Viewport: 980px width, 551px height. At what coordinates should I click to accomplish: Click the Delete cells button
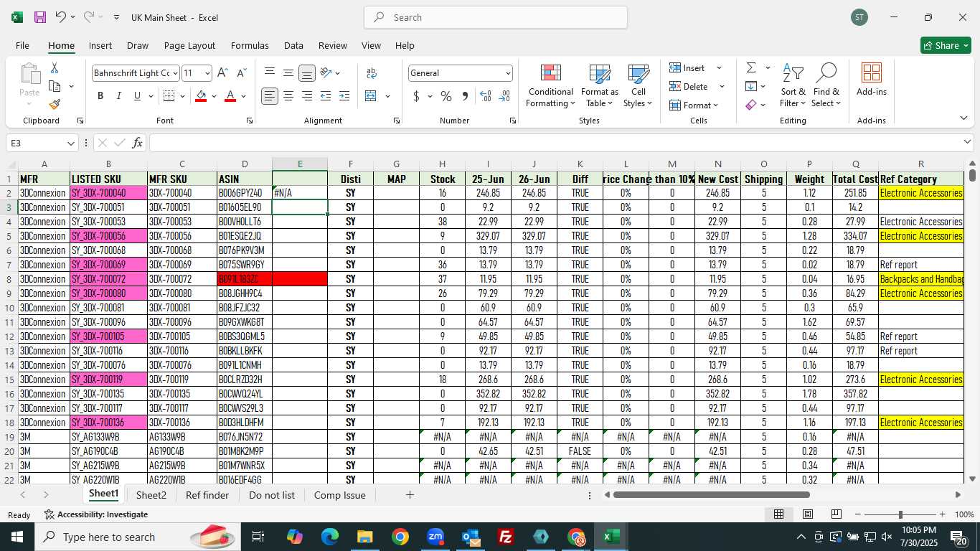(697, 86)
